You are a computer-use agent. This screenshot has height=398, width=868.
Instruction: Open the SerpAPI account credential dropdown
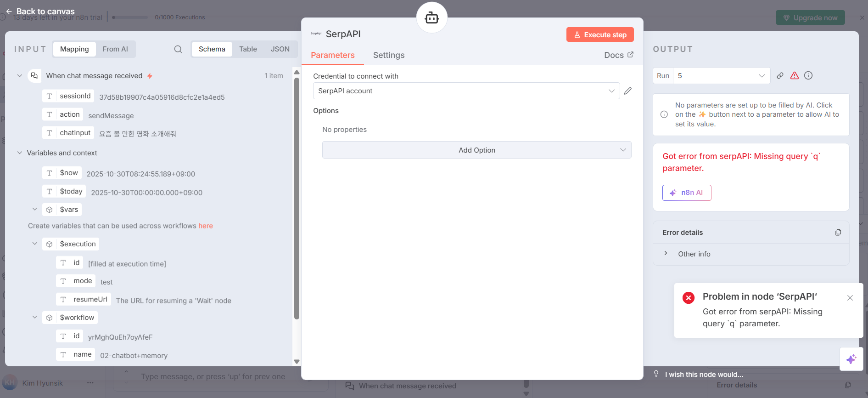[466, 91]
